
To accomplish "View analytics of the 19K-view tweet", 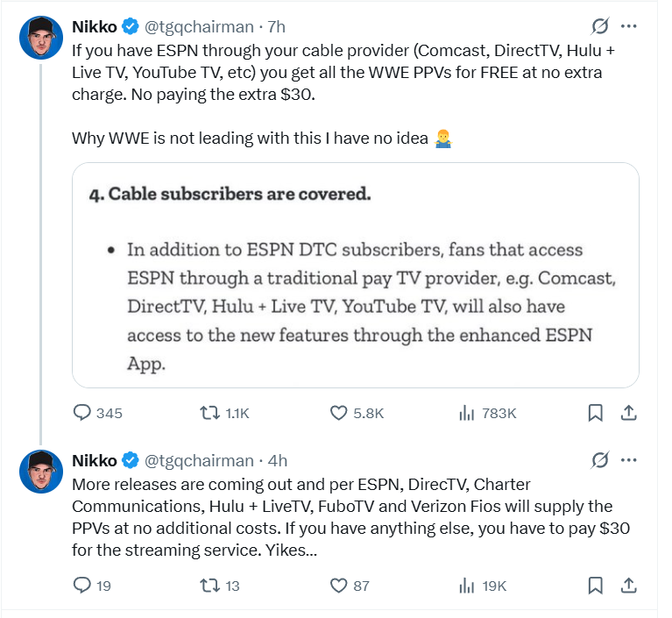I will click(467, 585).
